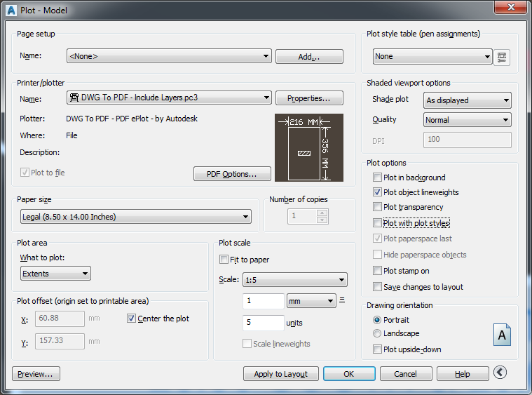The width and height of the screenshot is (532, 395).
Task: Click the scale value field containing 1
Action: 264,301
